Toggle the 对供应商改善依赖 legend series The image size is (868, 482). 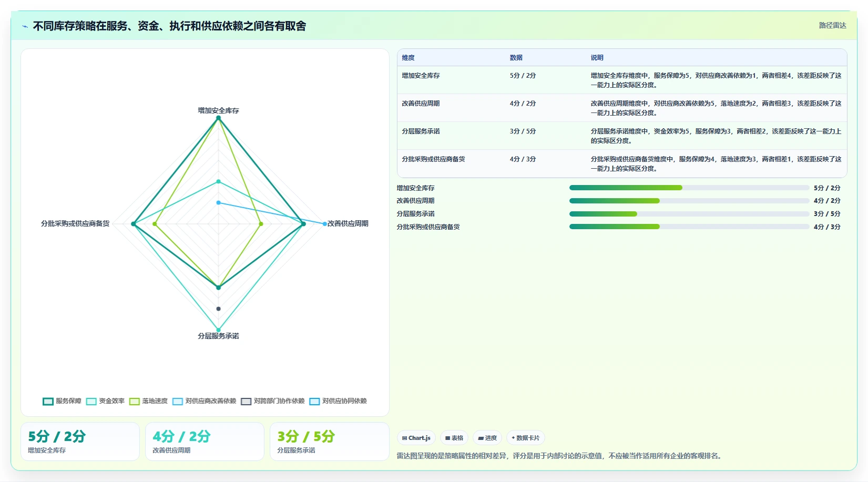pyautogui.click(x=204, y=401)
